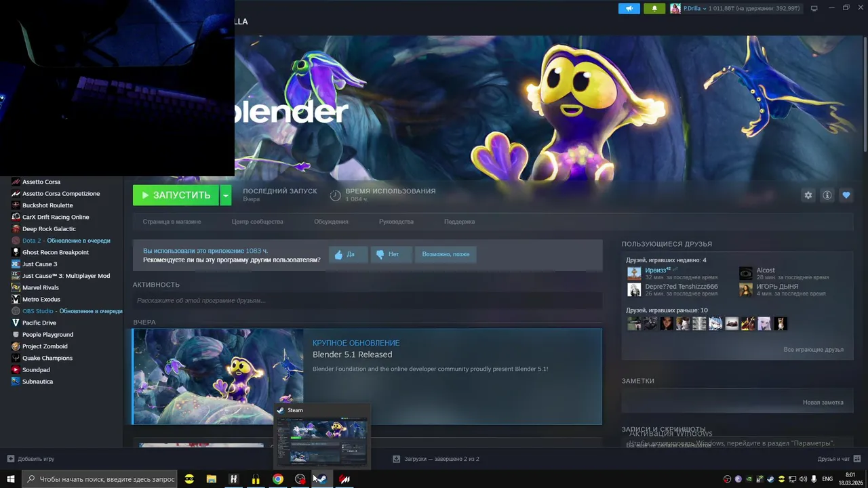Toggle the Blender favorite heart icon
The width and height of the screenshot is (868, 488).
(x=846, y=195)
